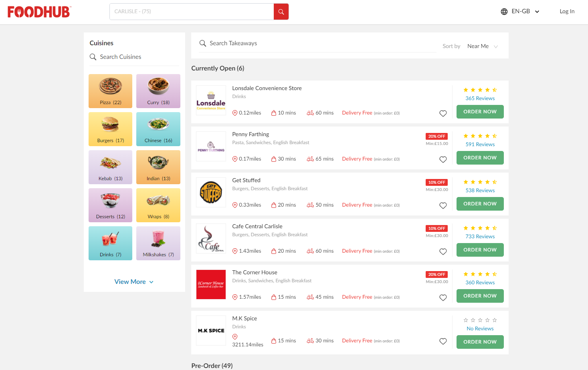Click the No Reviews link
This screenshot has height=370, width=588.
tap(480, 329)
